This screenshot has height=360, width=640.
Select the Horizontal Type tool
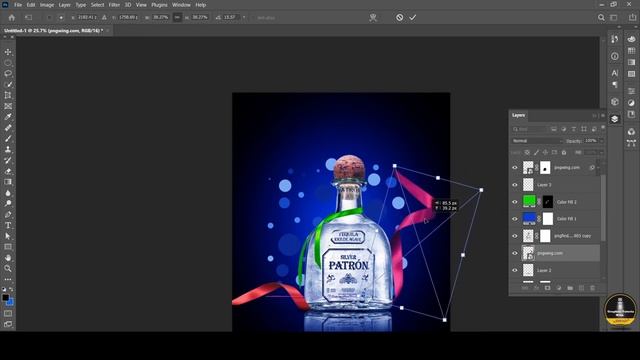[x=8, y=225]
